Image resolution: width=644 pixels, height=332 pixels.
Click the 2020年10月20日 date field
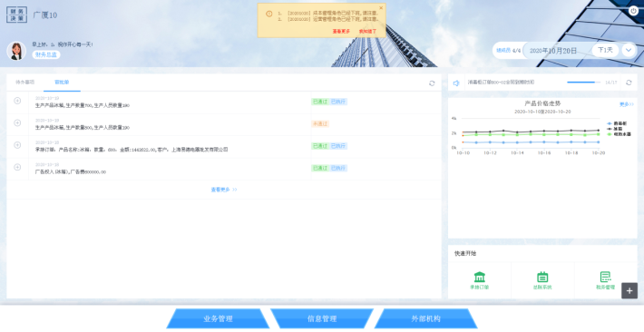tap(553, 51)
